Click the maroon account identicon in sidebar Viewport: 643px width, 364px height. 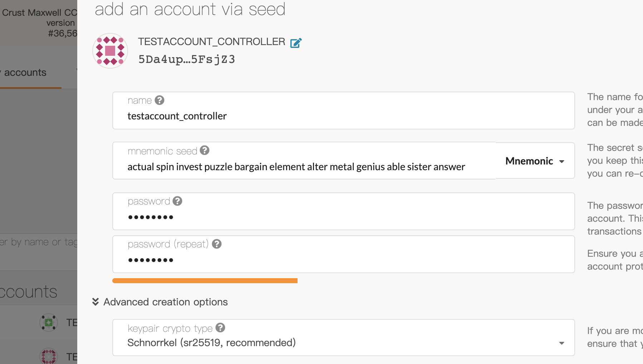click(x=49, y=356)
